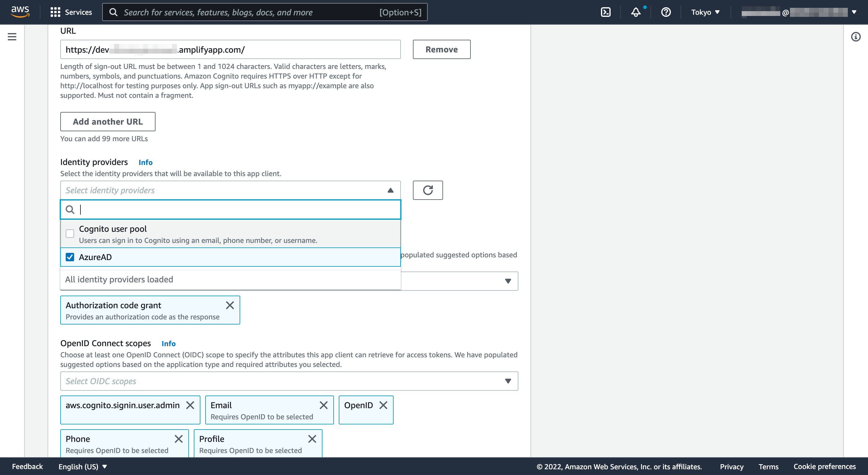Open the side navigation hamburger menu
The width and height of the screenshot is (868, 475).
12,37
